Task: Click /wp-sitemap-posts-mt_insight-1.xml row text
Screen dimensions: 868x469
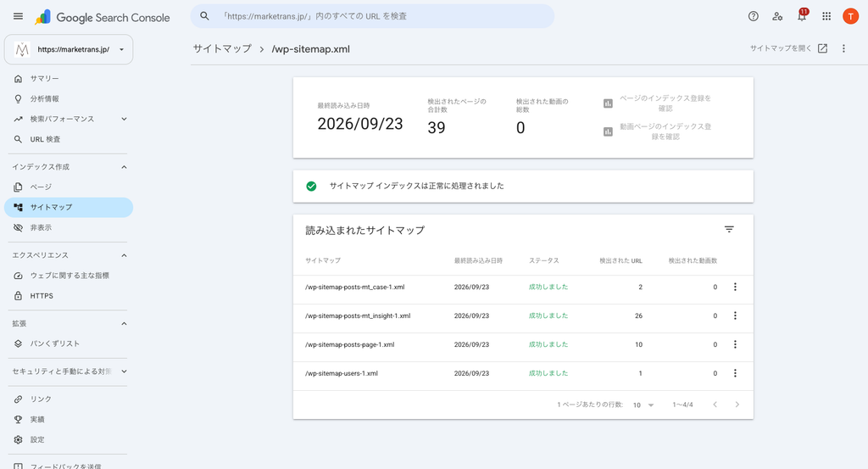Action: (x=358, y=315)
